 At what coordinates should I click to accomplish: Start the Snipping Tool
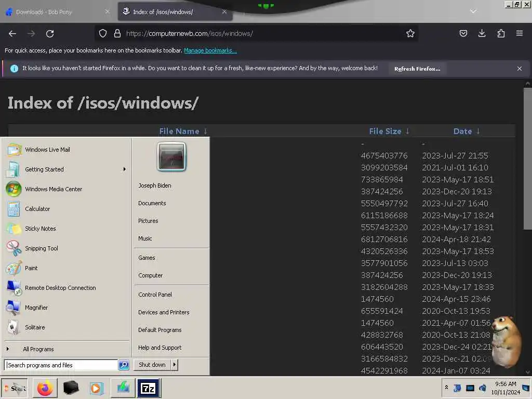point(66,248)
